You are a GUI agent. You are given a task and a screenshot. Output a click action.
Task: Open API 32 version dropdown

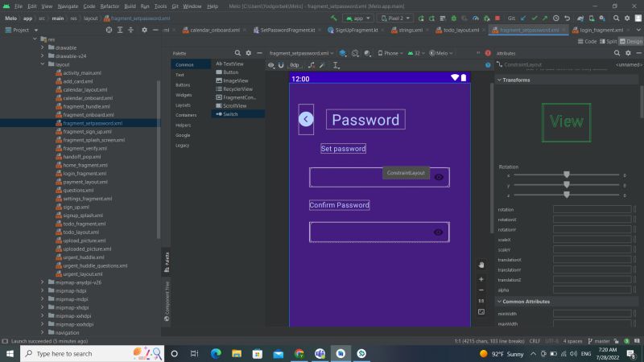[416, 53]
